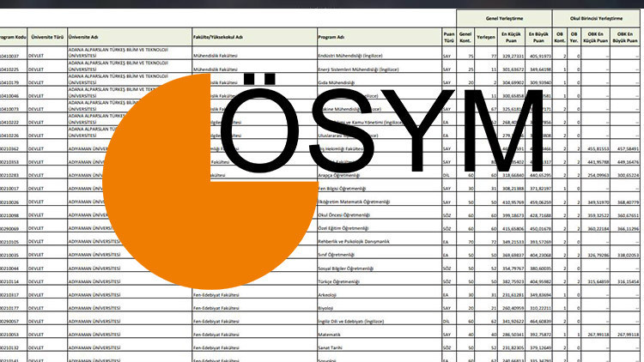Click the En Küçük Puan column header
644x362 pixels.
point(512,38)
